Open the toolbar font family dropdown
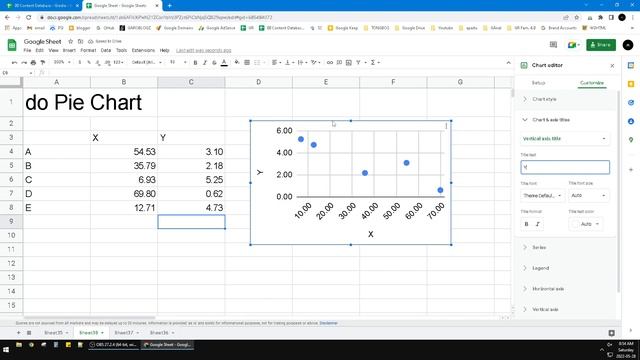This screenshot has height=360, width=640. pos(147,62)
